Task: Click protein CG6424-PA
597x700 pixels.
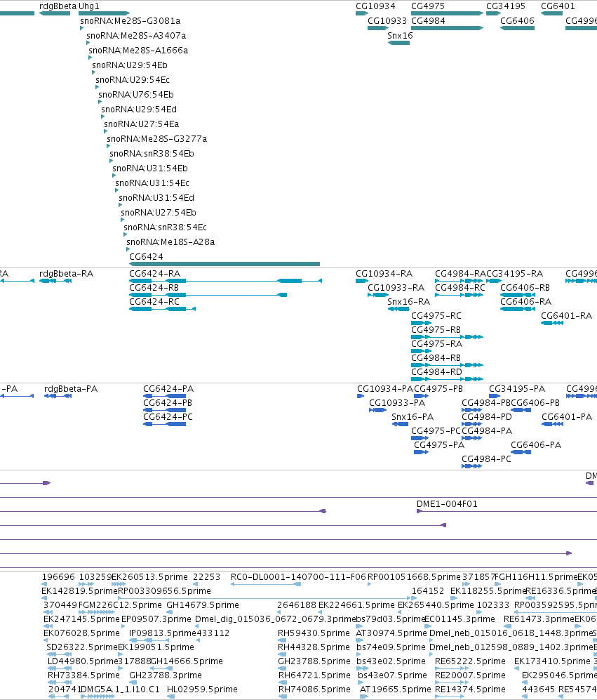Action: click(165, 396)
